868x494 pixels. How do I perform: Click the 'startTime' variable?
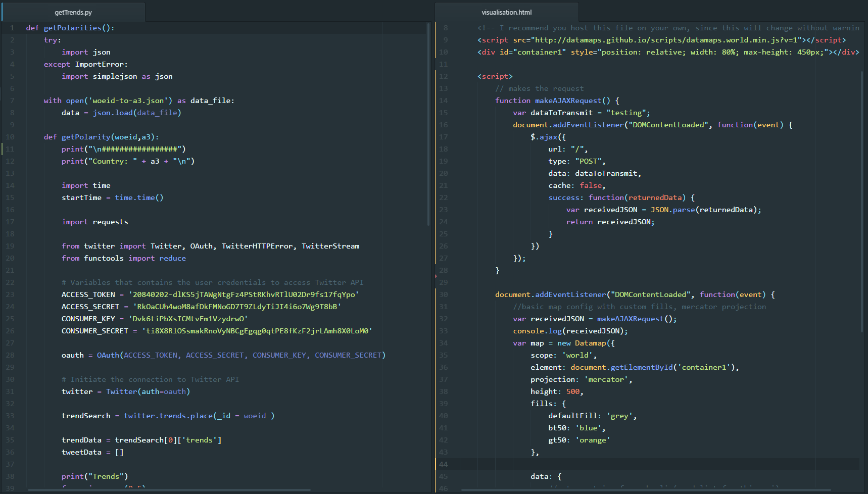pyautogui.click(x=81, y=197)
